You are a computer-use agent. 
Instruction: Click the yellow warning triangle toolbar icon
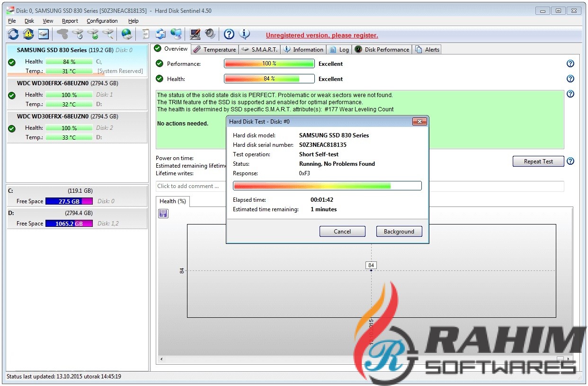click(x=28, y=34)
